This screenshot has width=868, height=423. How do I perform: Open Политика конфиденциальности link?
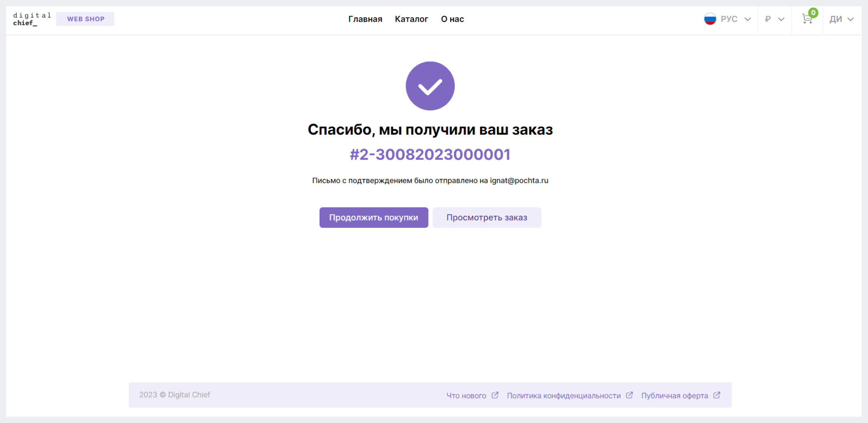point(564,395)
